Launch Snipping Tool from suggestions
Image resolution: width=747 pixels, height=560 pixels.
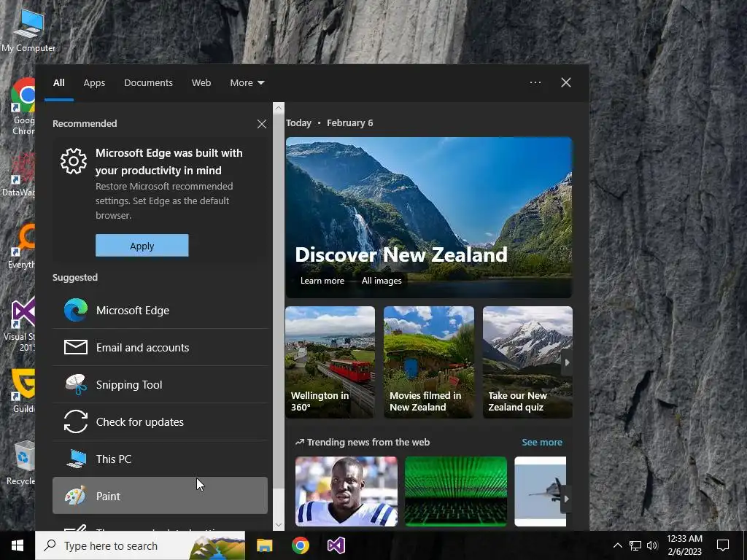160,384
